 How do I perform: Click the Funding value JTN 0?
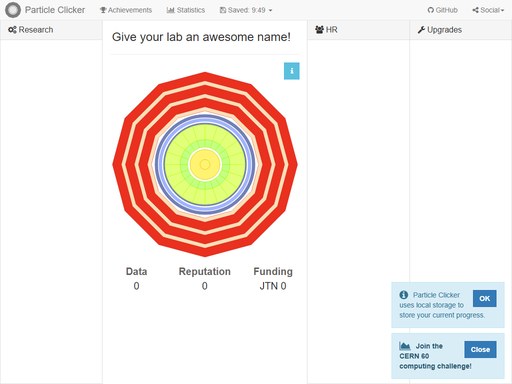(x=273, y=286)
